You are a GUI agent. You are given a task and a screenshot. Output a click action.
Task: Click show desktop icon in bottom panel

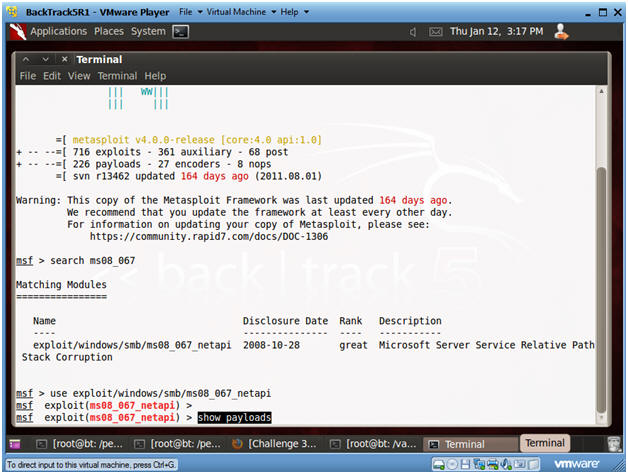click(15, 444)
